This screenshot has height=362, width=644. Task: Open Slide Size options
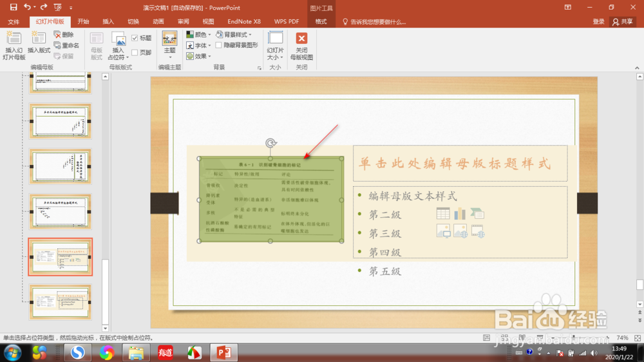(275, 46)
